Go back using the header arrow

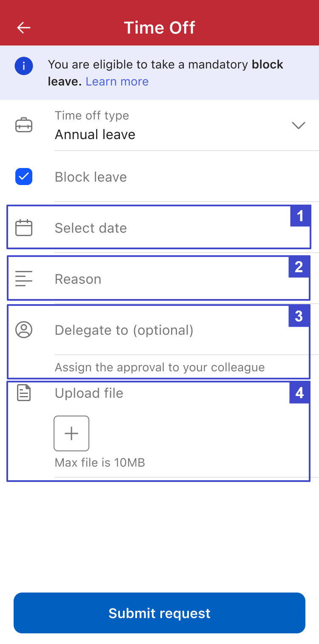24,28
